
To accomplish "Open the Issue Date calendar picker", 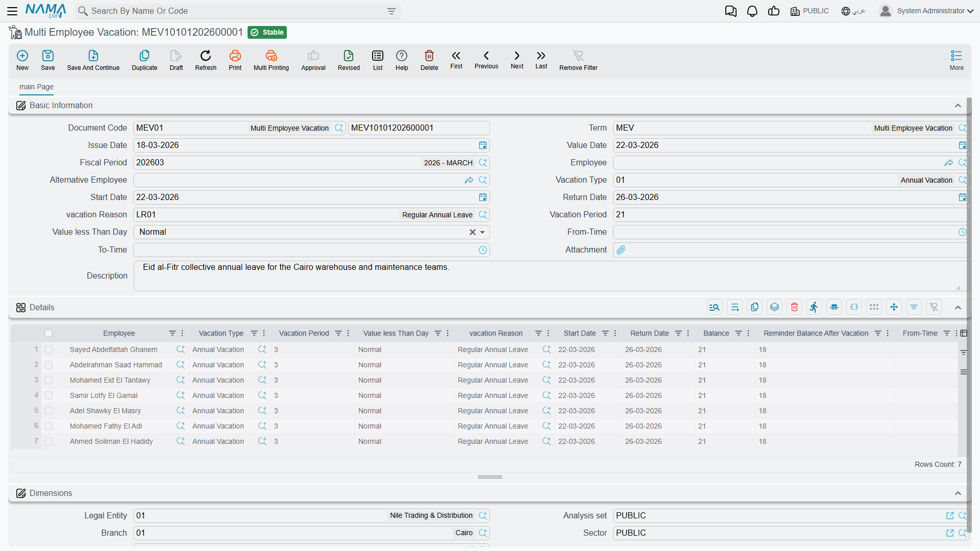I will click(483, 145).
